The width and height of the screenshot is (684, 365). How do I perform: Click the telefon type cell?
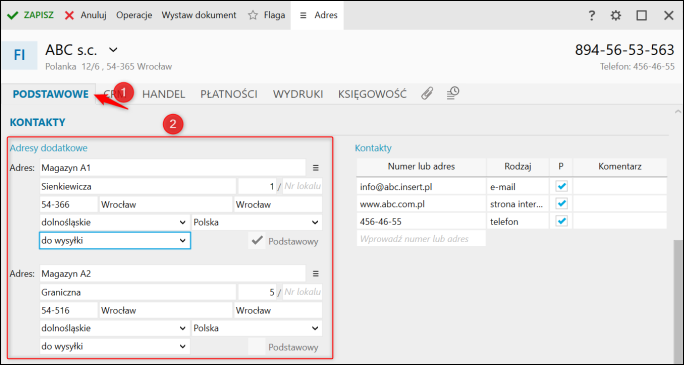click(518, 222)
